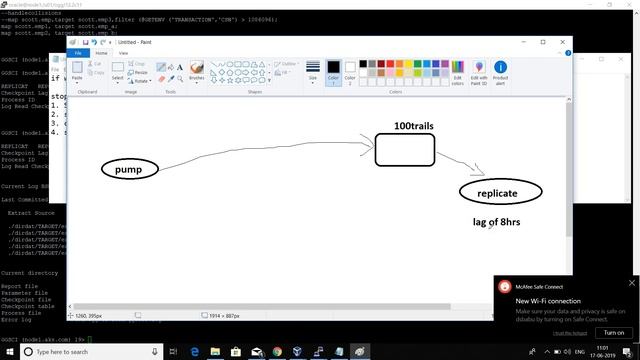Redo the action in Paint title bar

103,42
